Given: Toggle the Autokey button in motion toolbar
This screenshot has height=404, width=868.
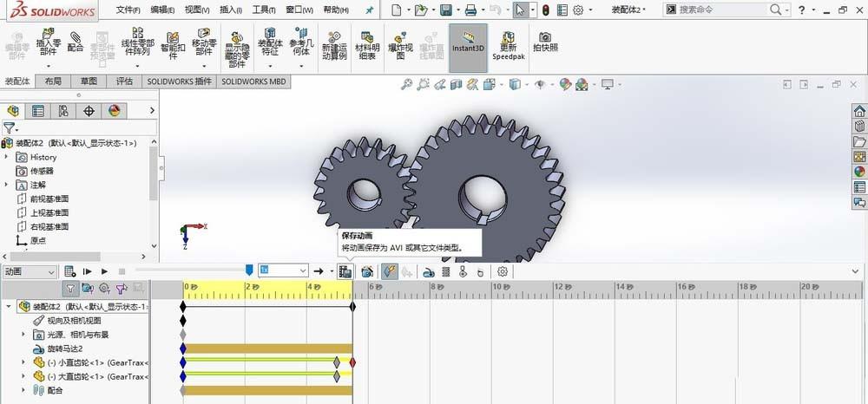Looking at the screenshot, I should pyautogui.click(x=390, y=271).
